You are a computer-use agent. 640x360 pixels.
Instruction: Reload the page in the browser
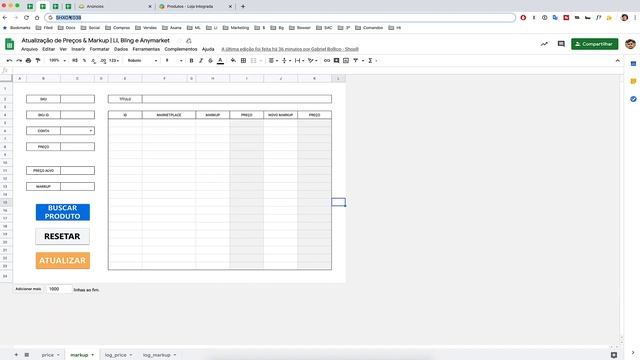[26, 18]
